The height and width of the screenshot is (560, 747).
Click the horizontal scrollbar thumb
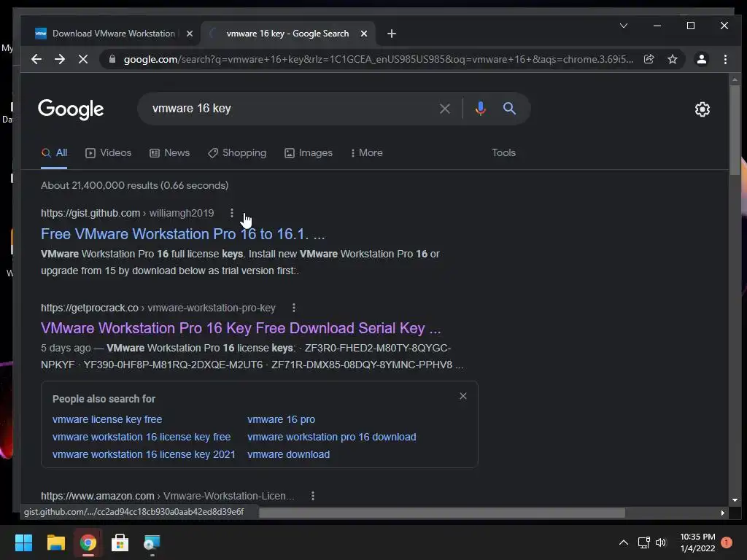click(x=441, y=513)
